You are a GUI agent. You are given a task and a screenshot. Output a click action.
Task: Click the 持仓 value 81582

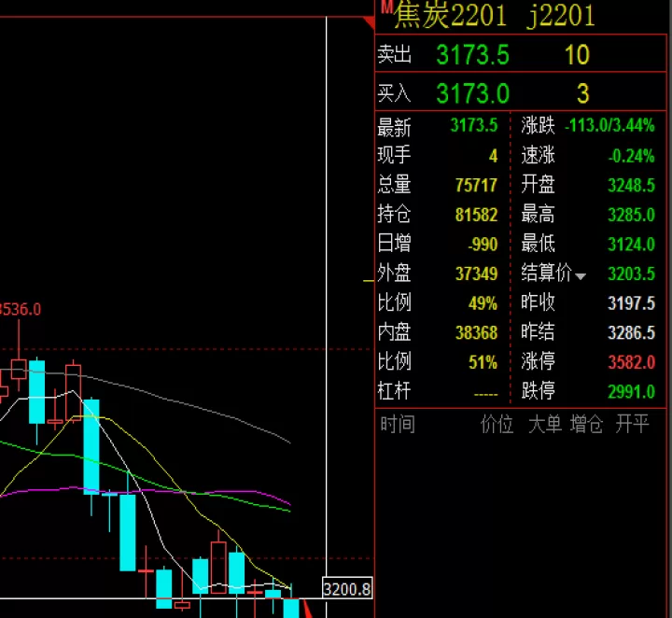(476, 215)
